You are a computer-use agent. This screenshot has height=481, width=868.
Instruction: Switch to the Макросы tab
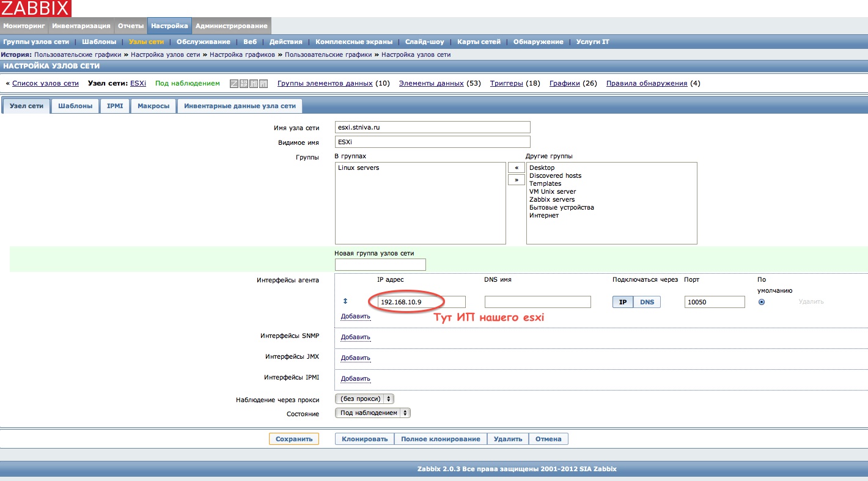pyautogui.click(x=153, y=106)
